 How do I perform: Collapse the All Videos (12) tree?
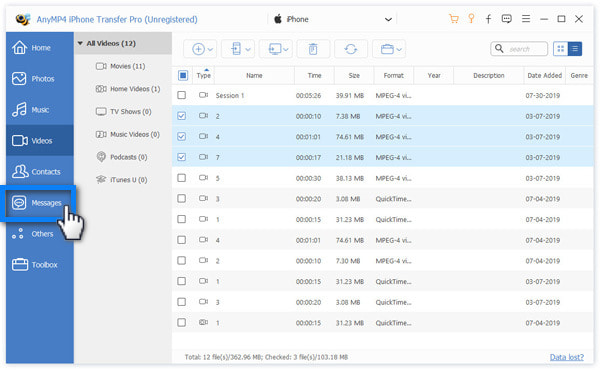point(80,43)
